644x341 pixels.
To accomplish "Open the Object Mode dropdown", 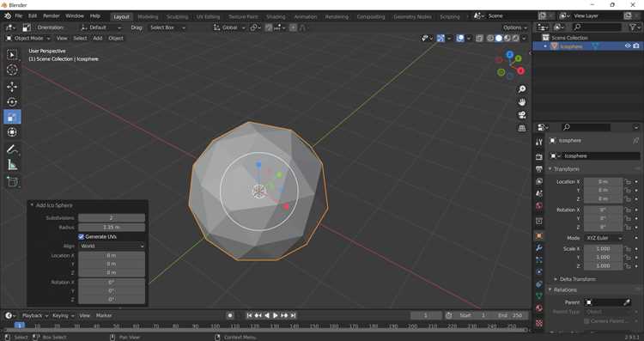I will point(28,38).
